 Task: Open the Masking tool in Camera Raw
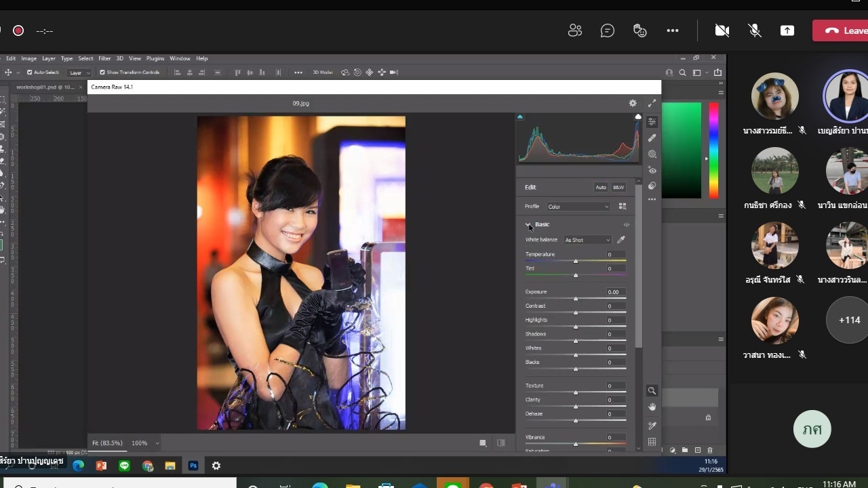pos(652,154)
